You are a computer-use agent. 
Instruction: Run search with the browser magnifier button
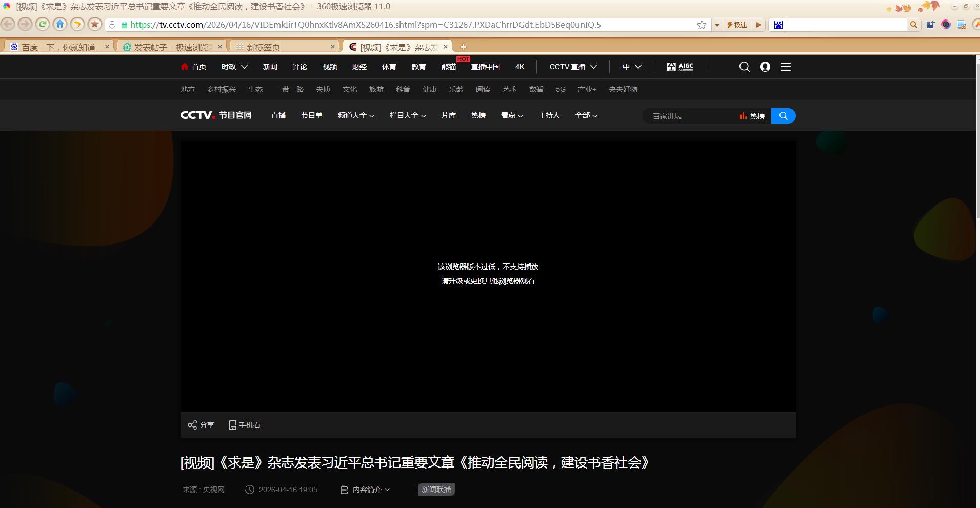[914, 25]
